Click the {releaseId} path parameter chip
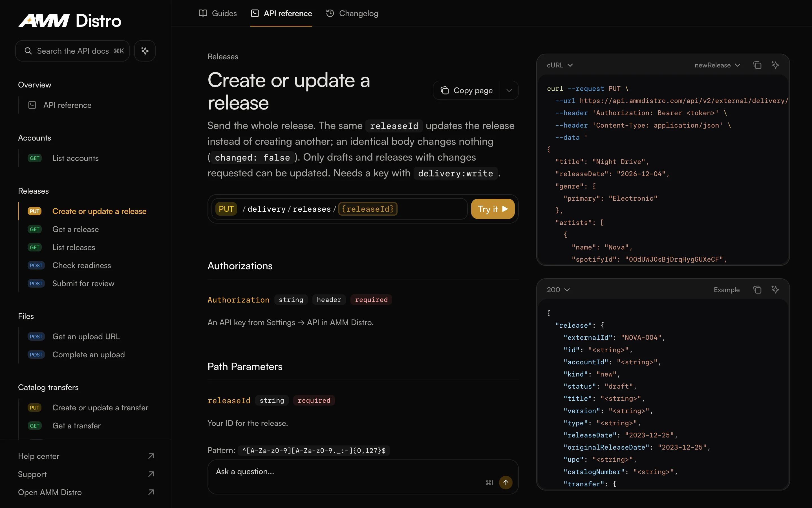Image resolution: width=812 pixels, height=508 pixels. [x=368, y=209]
